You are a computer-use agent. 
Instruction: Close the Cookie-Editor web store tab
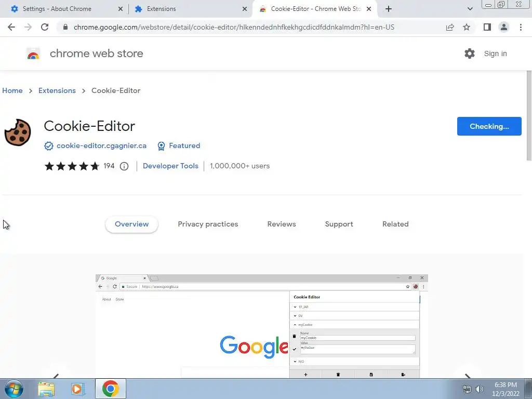(x=369, y=9)
